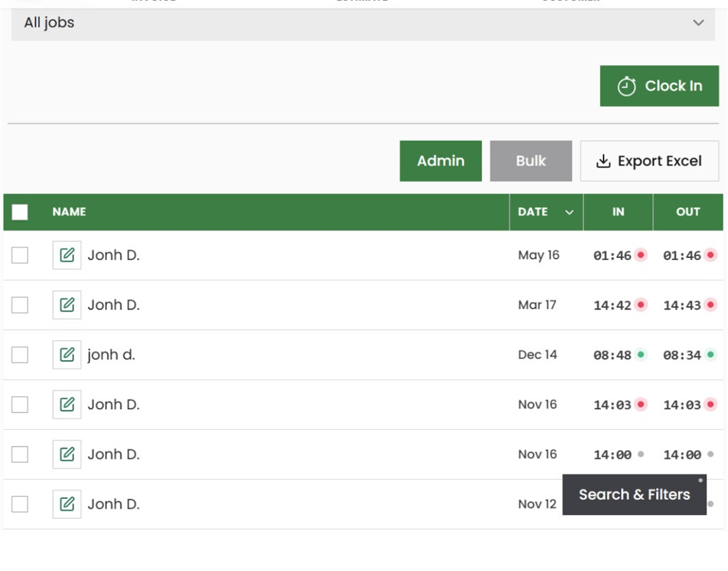Export entries with Export Excel
This screenshot has width=728, height=571.
(x=650, y=161)
